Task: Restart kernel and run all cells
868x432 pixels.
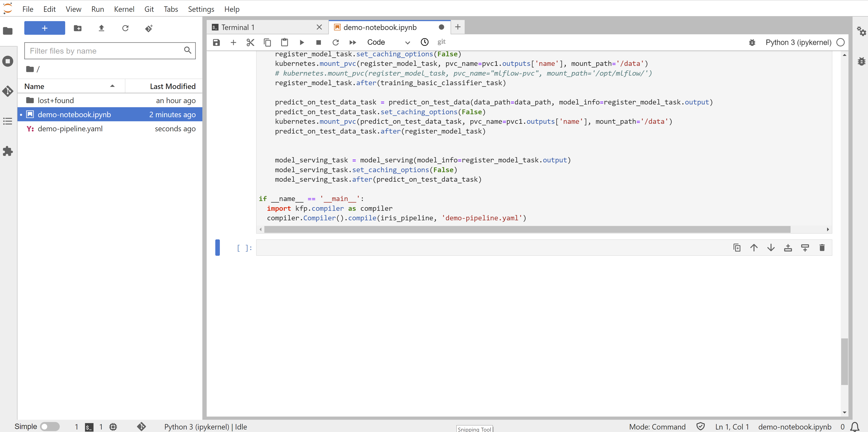Action: click(x=353, y=42)
